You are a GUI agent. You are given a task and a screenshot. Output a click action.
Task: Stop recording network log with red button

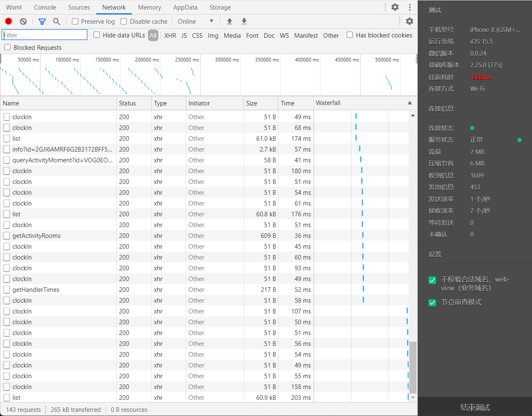pos(8,21)
